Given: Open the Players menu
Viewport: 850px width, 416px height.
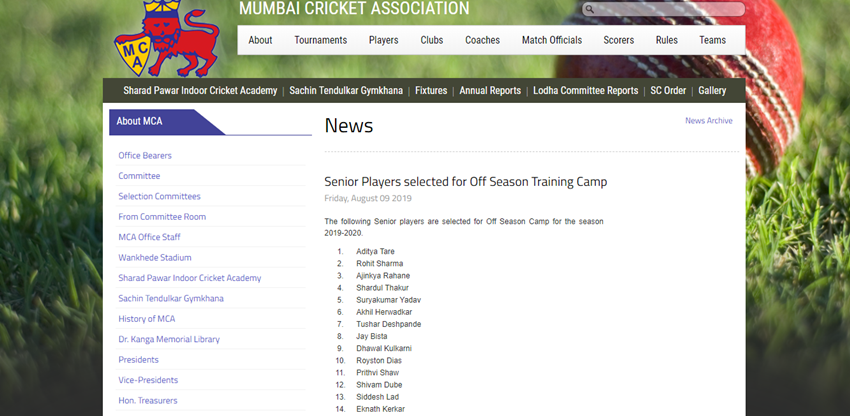Looking at the screenshot, I should coord(383,40).
